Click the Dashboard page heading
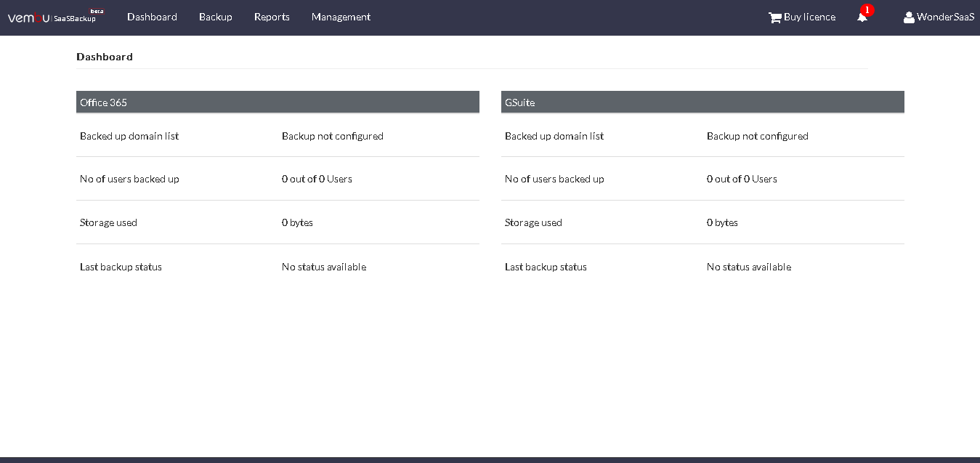980x463 pixels. point(105,57)
